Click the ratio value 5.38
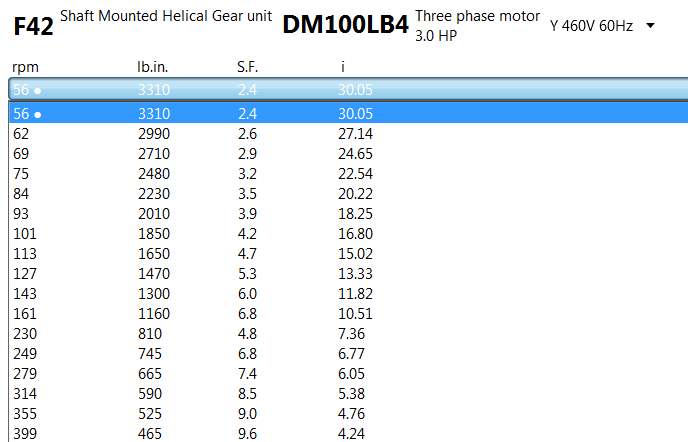The height and width of the screenshot is (442, 688). click(351, 393)
